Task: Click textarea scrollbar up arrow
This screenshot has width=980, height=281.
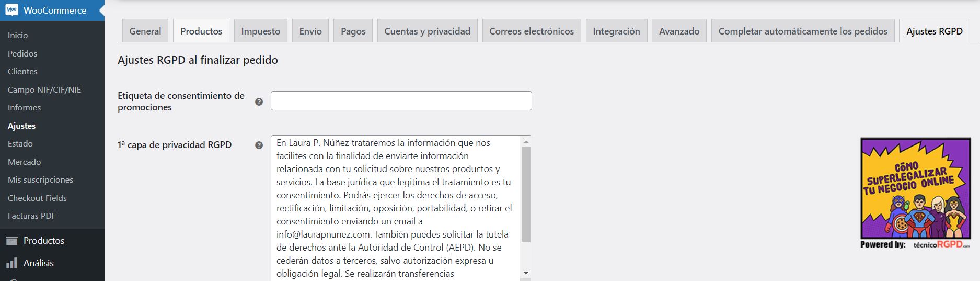Action: [x=526, y=141]
